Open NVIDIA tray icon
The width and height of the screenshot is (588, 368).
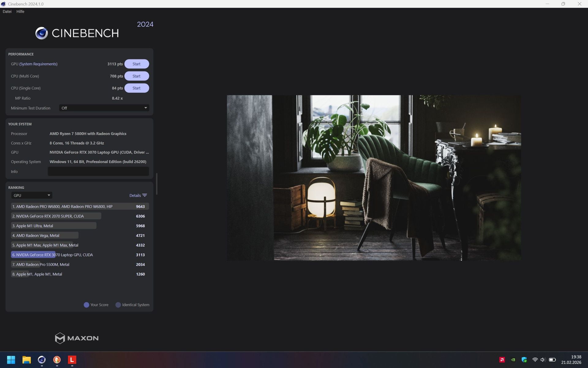pyautogui.click(x=513, y=360)
